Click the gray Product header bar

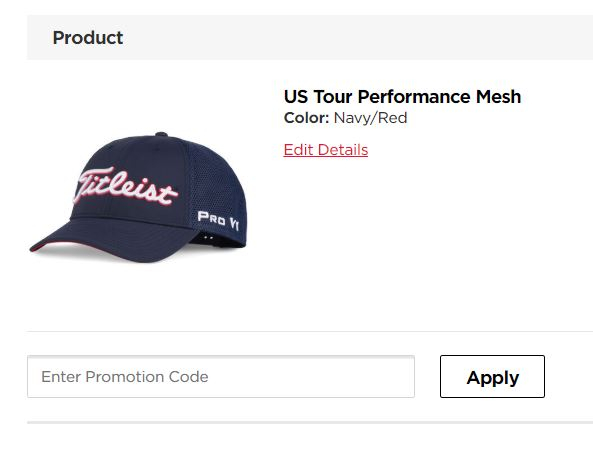pyautogui.click(x=310, y=37)
